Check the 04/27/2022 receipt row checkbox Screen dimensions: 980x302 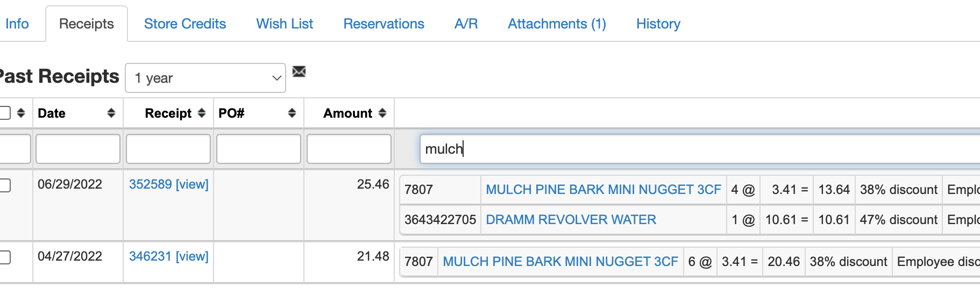coord(5,257)
